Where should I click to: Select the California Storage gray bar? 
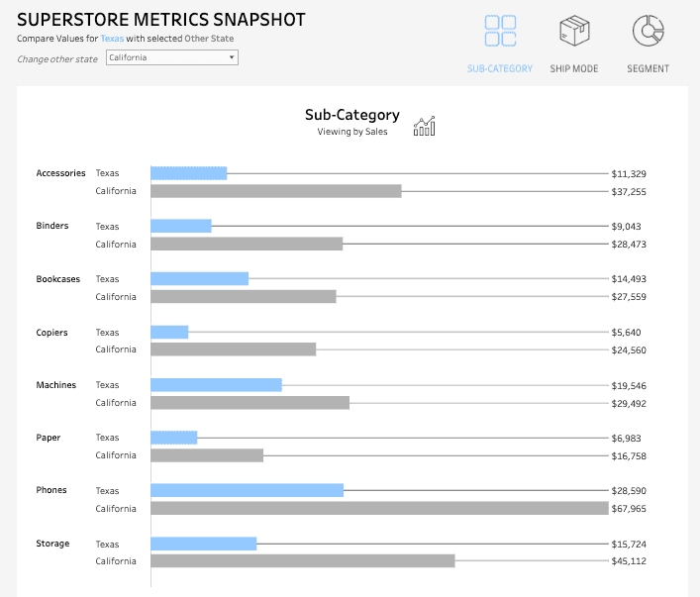pyautogui.click(x=302, y=560)
